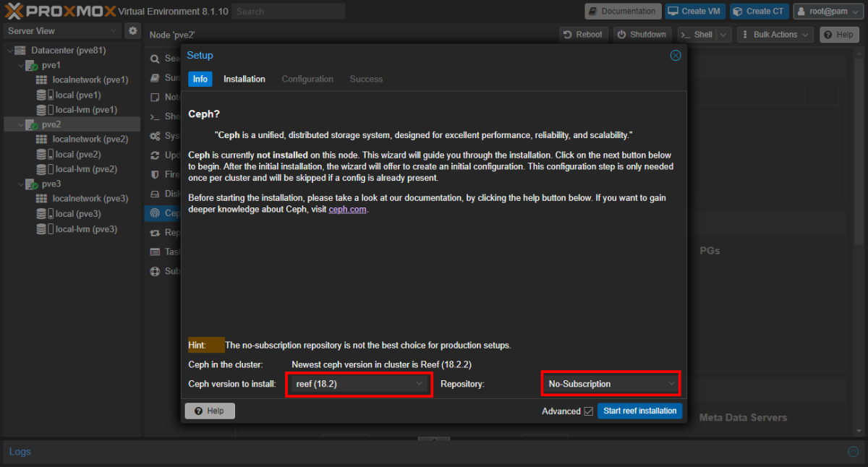Click 'Newest ceph version in cluster' text
Screen dimensions: 868x467
pyautogui.click(x=381, y=365)
